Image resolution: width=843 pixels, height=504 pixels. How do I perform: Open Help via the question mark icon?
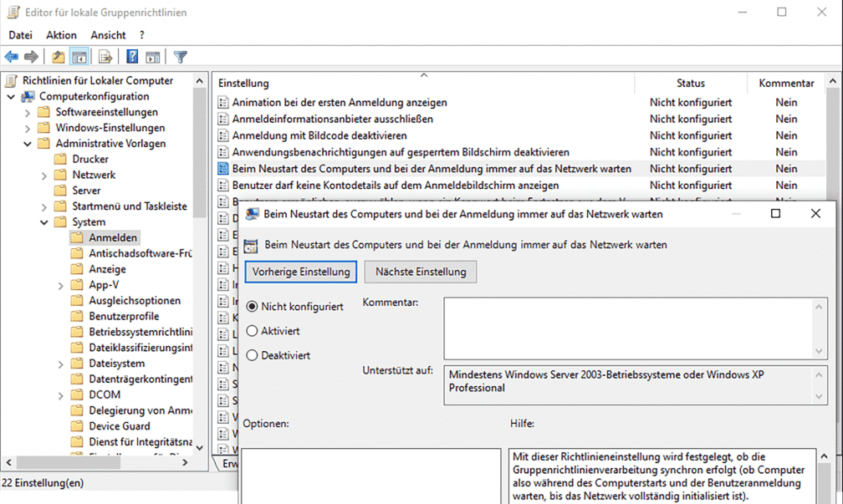(x=130, y=56)
